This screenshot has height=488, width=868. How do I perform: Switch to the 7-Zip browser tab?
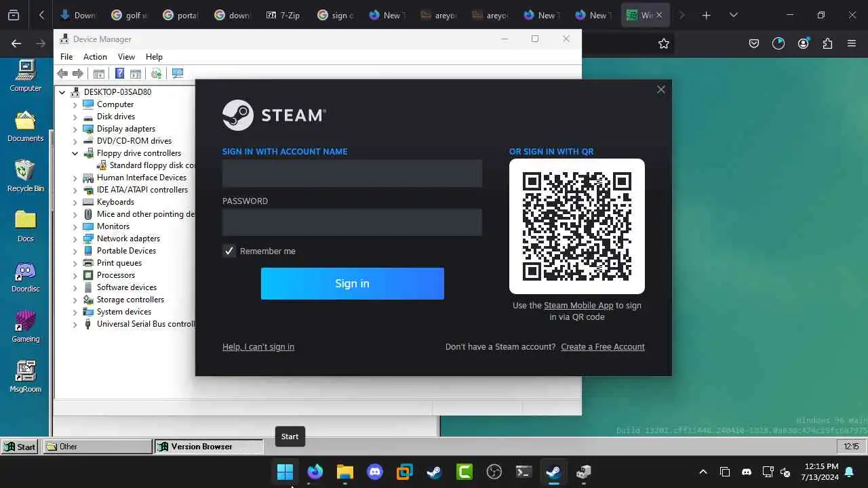click(283, 15)
